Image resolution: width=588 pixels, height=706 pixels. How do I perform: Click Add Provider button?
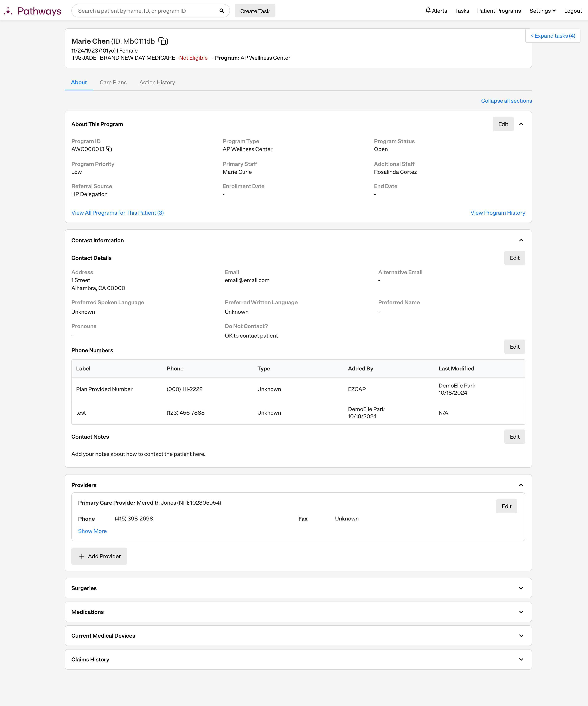click(x=99, y=556)
